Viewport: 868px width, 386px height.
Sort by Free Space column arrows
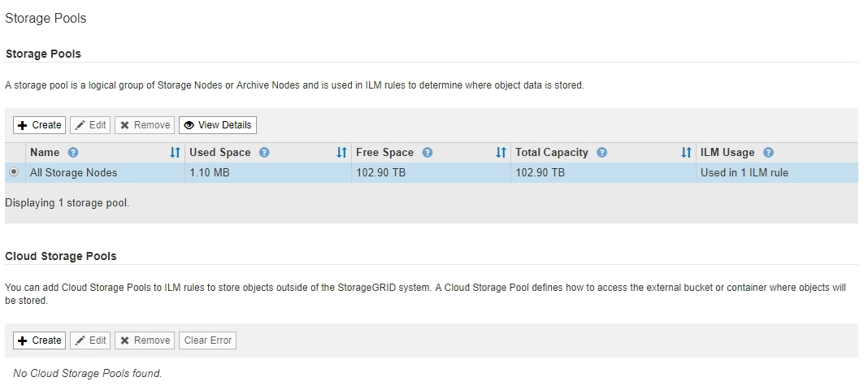pos(501,153)
